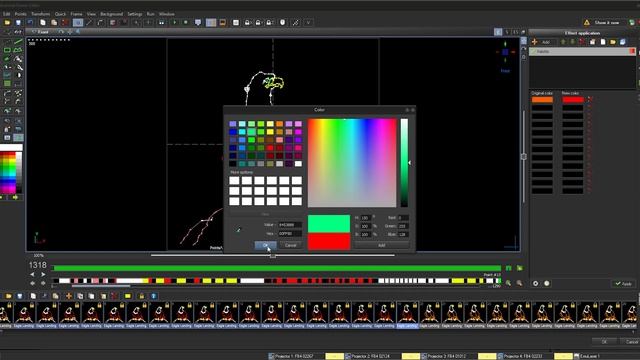Select the rectangle tool in the left toolbox
Image resolution: width=640 pixels, height=360 pixels.
coord(7,50)
